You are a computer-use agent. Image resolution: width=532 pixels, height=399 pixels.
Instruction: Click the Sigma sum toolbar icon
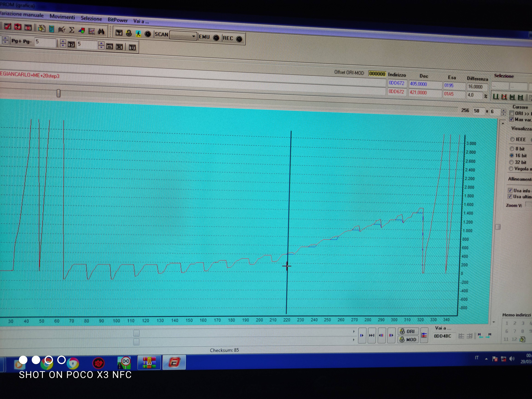(x=71, y=30)
